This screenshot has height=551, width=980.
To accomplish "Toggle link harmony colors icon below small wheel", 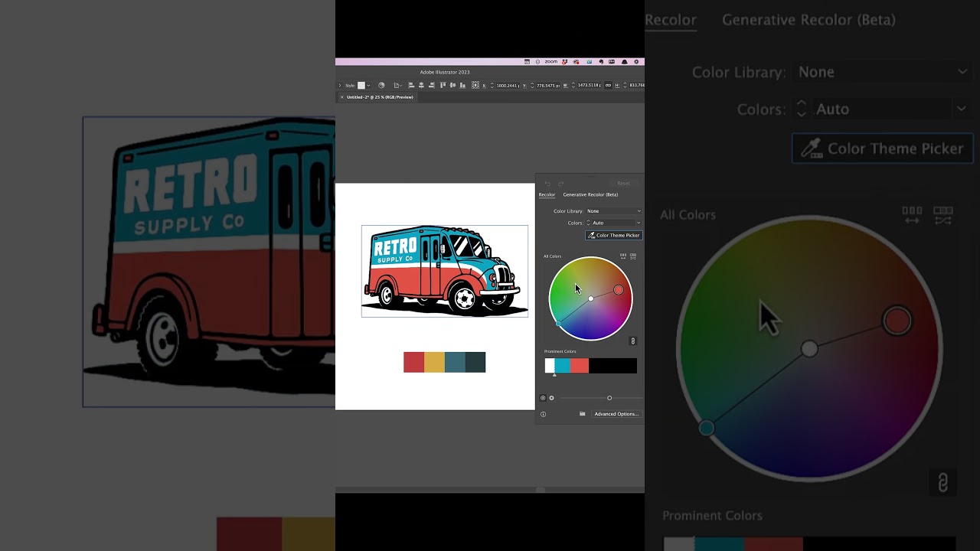I will pos(632,341).
